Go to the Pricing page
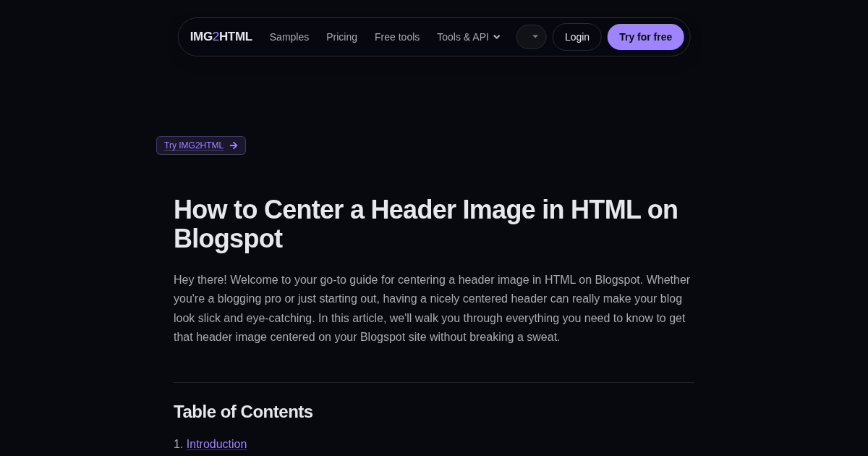This screenshot has height=456, width=868. point(341,37)
